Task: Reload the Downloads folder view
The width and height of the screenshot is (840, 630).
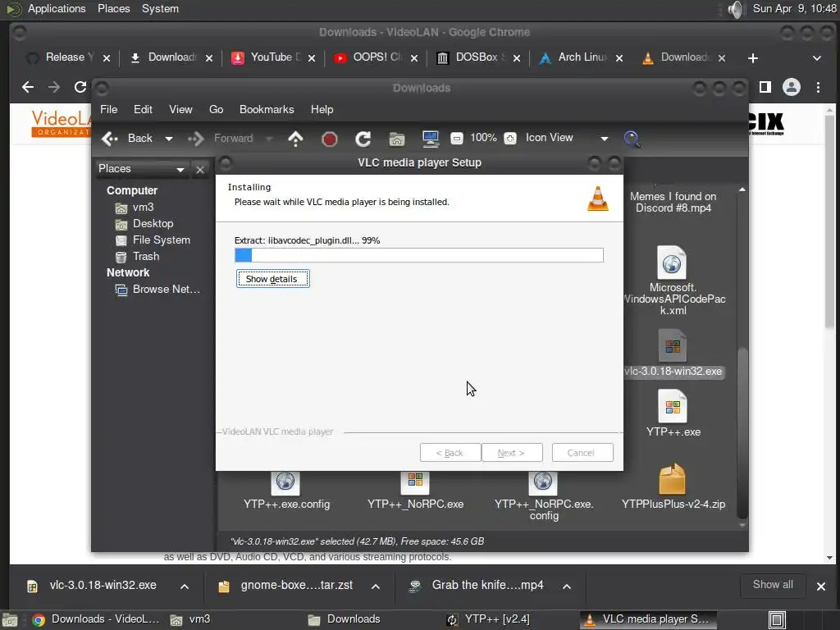Action: point(363,139)
